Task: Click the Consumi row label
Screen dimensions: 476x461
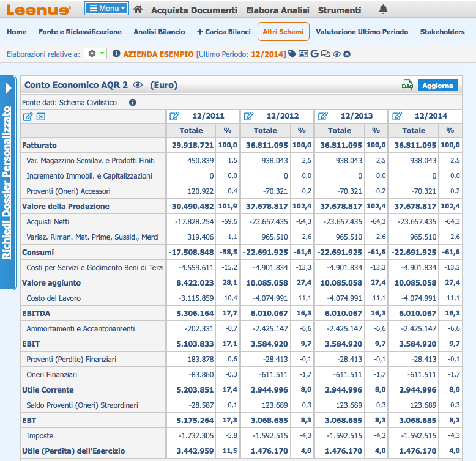Action: point(38,253)
